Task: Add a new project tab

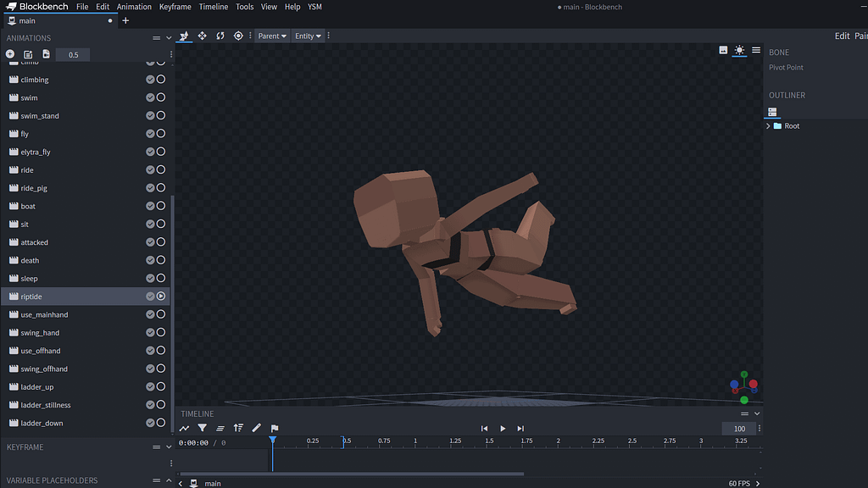Action: (x=125, y=21)
